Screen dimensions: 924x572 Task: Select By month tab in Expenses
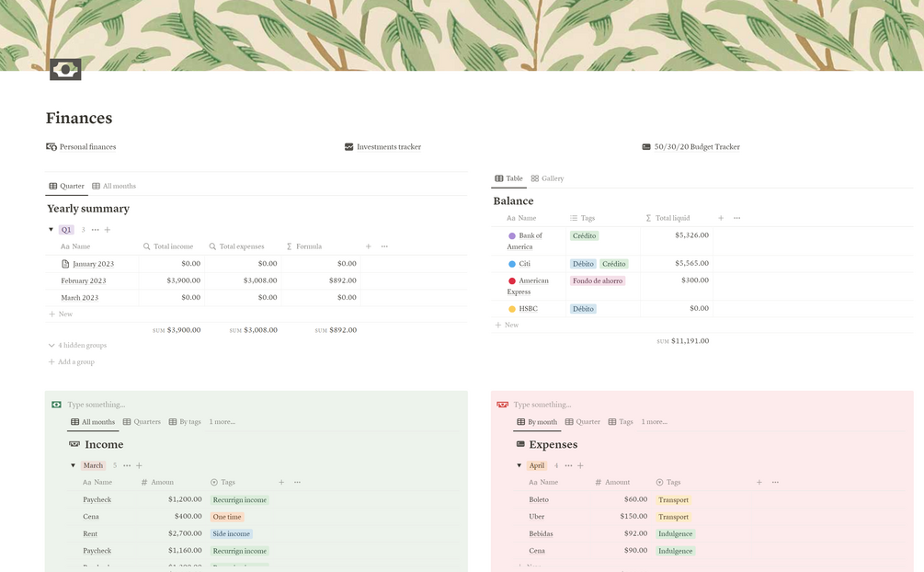point(537,421)
